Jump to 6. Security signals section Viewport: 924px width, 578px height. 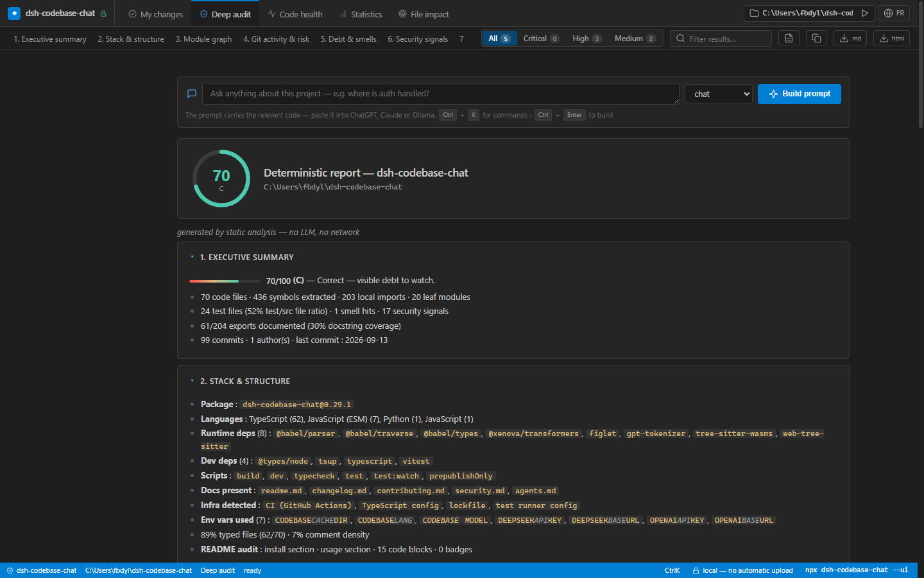coord(418,39)
